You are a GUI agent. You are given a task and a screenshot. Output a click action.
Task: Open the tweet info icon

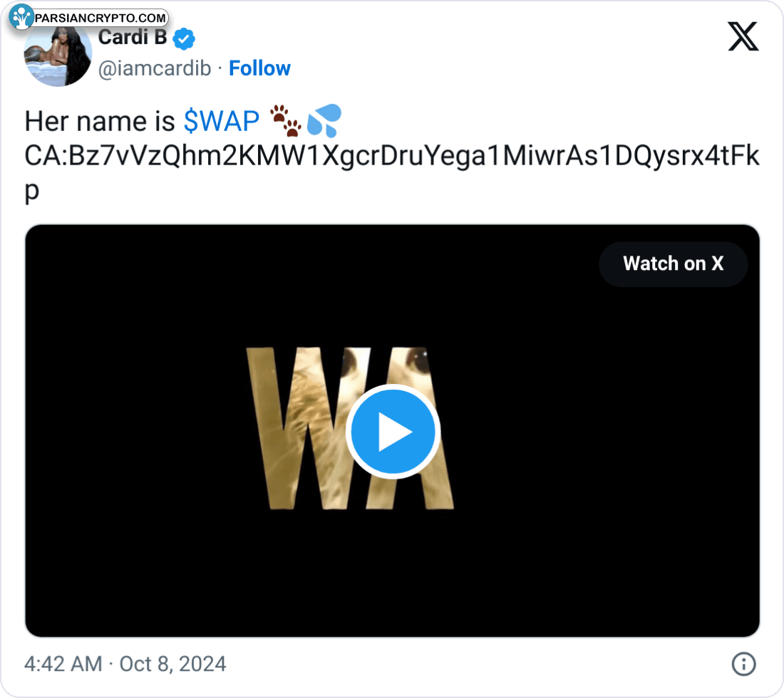pos(743,664)
